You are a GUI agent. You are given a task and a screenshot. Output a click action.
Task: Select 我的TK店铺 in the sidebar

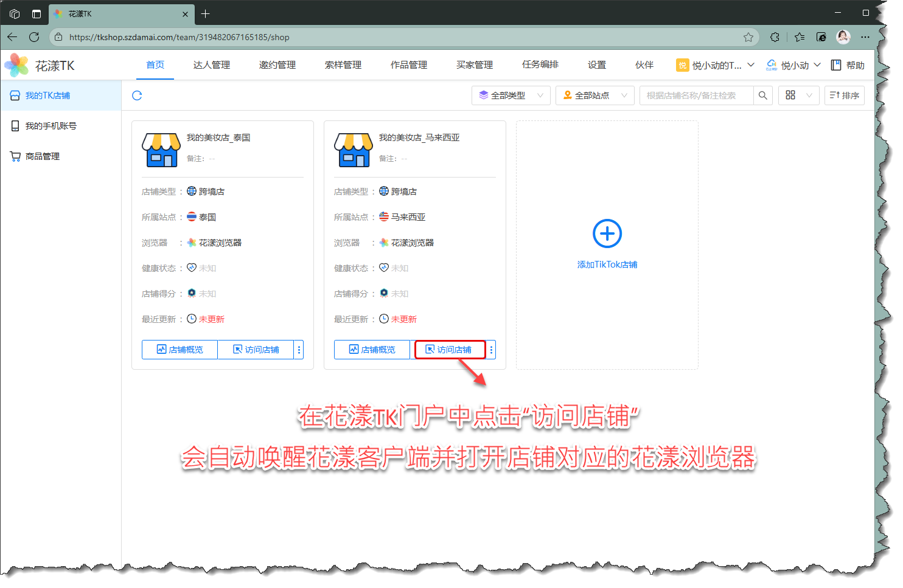pos(61,95)
